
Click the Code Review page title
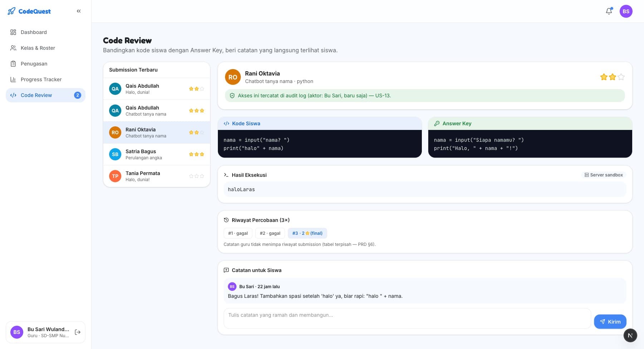click(127, 40)
